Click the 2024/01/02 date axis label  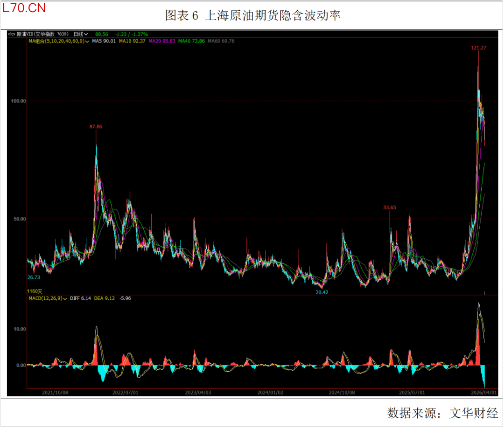[270, 393]
